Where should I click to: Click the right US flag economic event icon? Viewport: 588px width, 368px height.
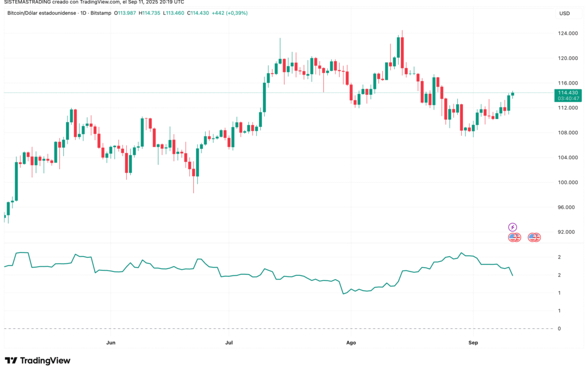[534, 238]
